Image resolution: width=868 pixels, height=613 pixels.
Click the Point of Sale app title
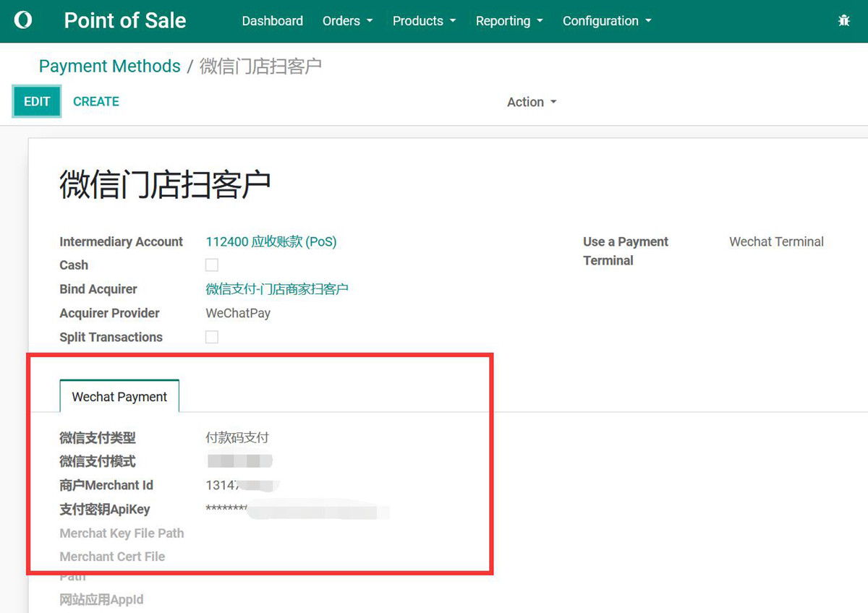(x=125, y=20)
